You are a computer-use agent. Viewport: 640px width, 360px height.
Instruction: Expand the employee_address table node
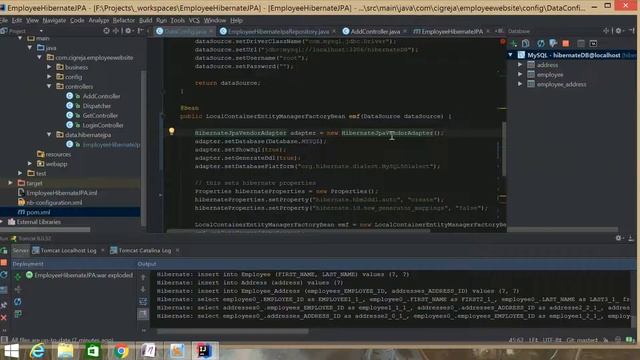tap(520, 84)
